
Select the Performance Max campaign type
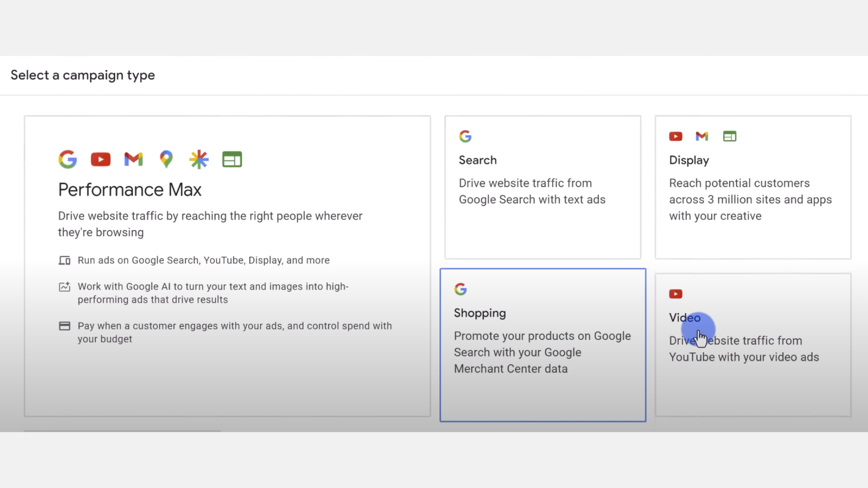pos(227,266)
